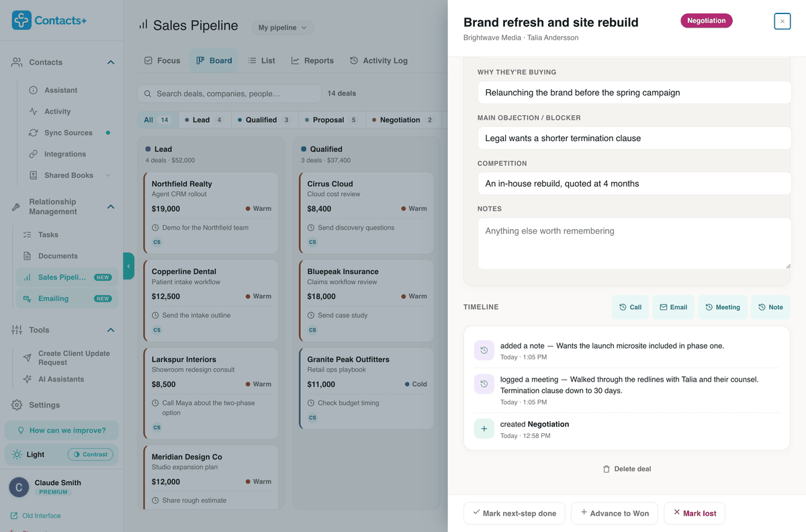Screen dimensions: 806x532
Task: Close the deal detail panel
Action: point(782,21)
